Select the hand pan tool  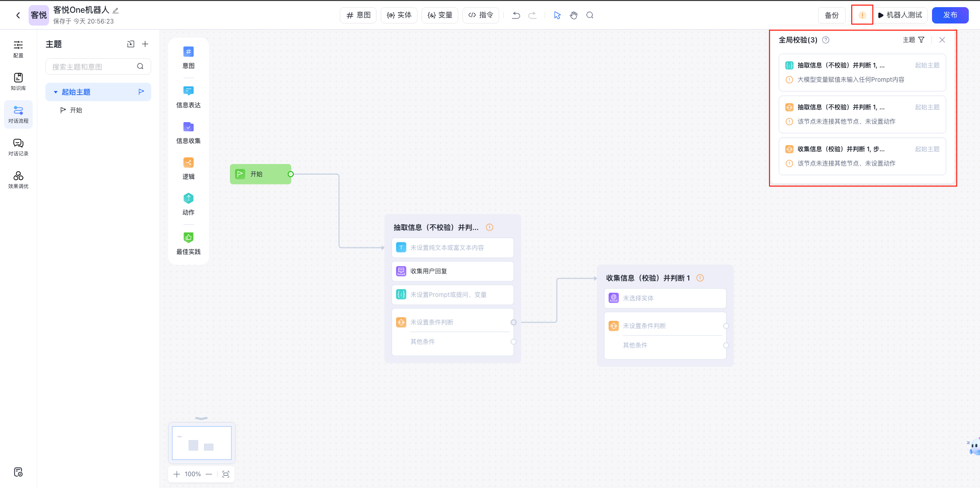coord(574,15)
